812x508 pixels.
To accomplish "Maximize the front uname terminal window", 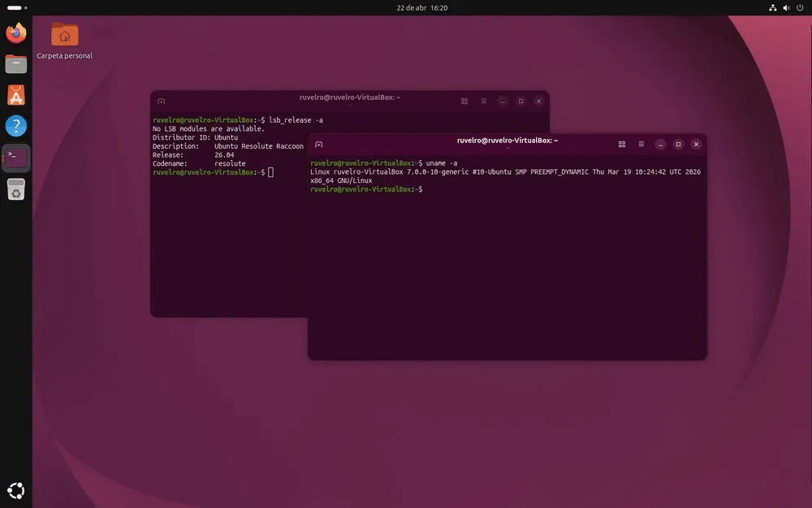I will click(x=678, y=144).
